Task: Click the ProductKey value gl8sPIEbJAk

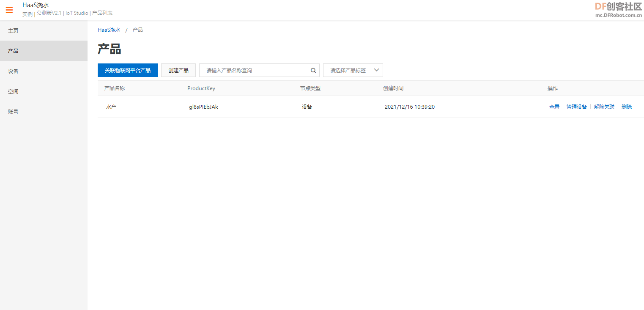Action: click(203, 107)
